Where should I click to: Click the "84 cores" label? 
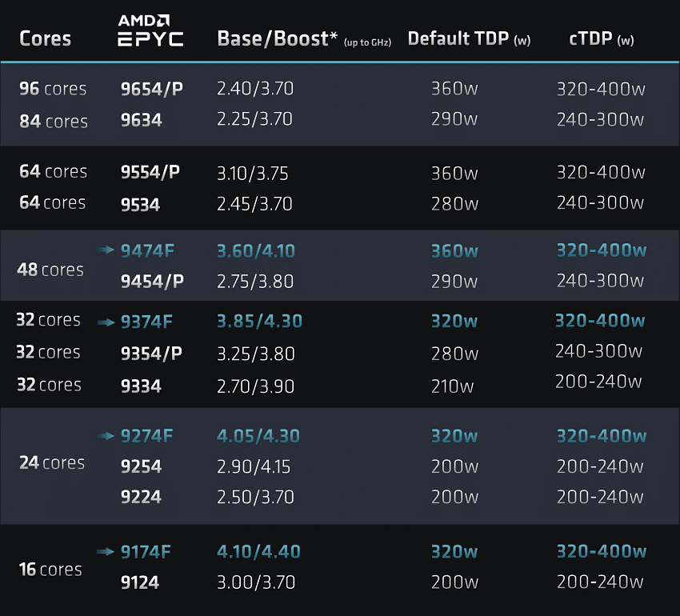[54, 121]
